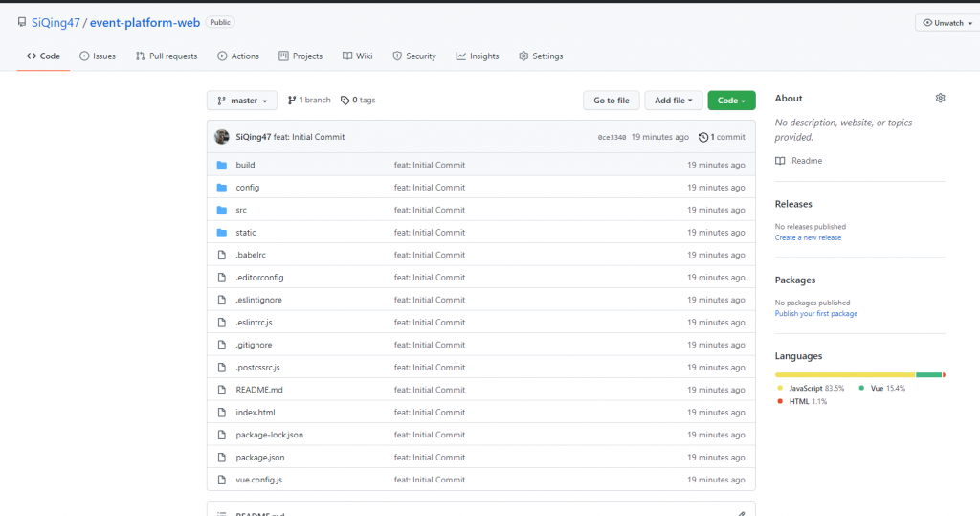Click commit hash 0ce3340
The image size is (980, 516).
pyautogui.click(x=612, y=138)
